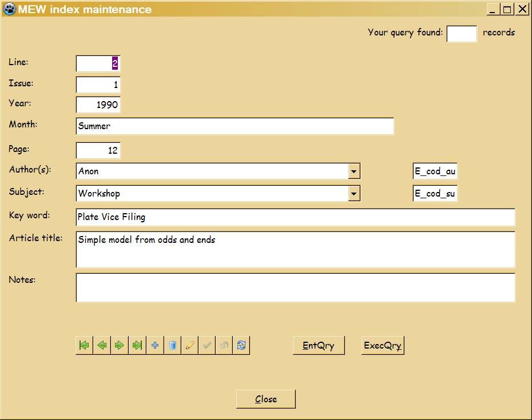Viewport: 532px width, 420px height.
Task: Click the Close button at bottom
Action: 265,399
